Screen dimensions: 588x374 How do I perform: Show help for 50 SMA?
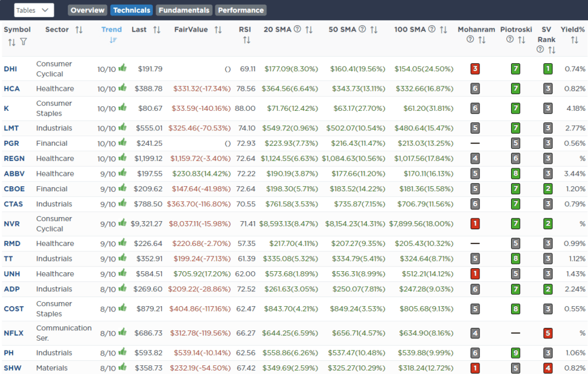point(362,29)
